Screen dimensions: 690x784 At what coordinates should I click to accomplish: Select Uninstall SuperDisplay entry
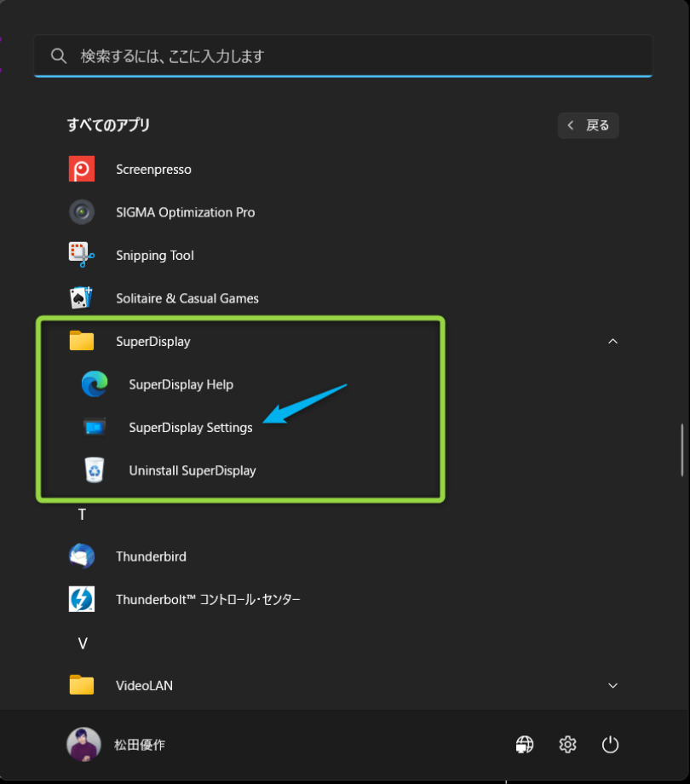[x=193, y=470]
